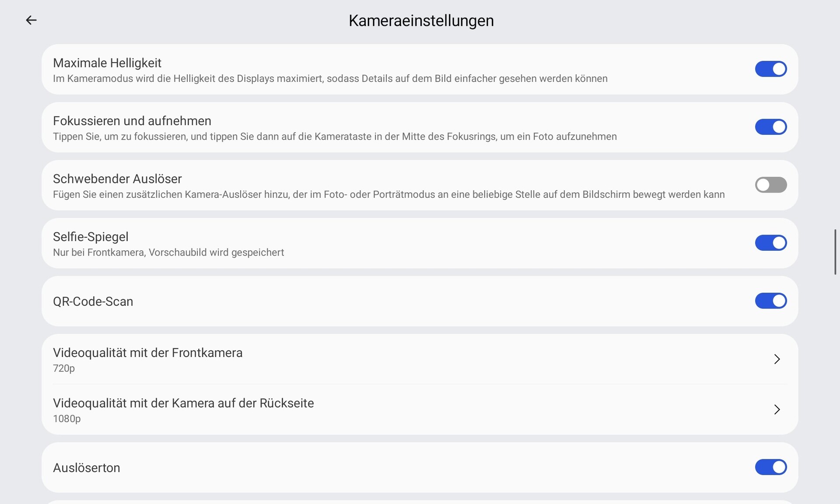Click the QR-Code-Scan label text
Viewport: 840px width, 504px height.
tap(93, 301)
